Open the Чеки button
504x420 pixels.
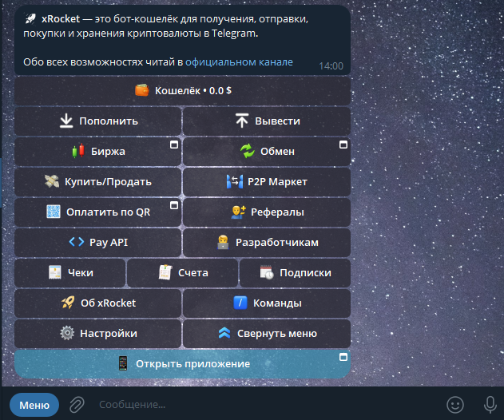point(70,273)
